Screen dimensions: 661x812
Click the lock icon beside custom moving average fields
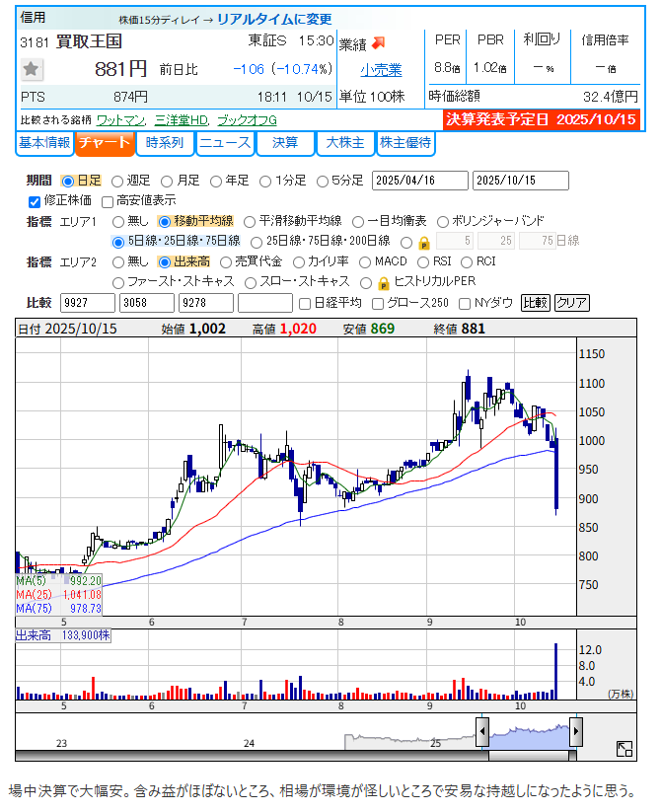click(424, 243)
